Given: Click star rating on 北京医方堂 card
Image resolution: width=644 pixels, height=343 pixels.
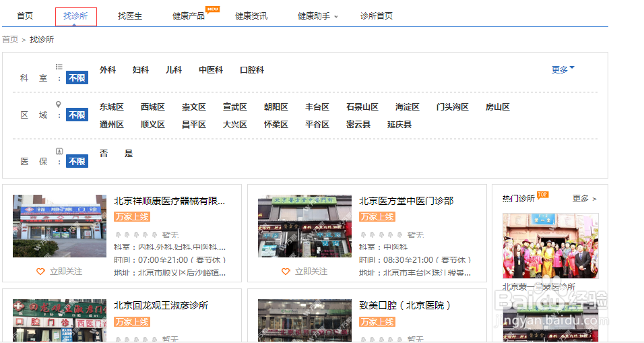Looking at the screenshot, I should tap(381, 235).
